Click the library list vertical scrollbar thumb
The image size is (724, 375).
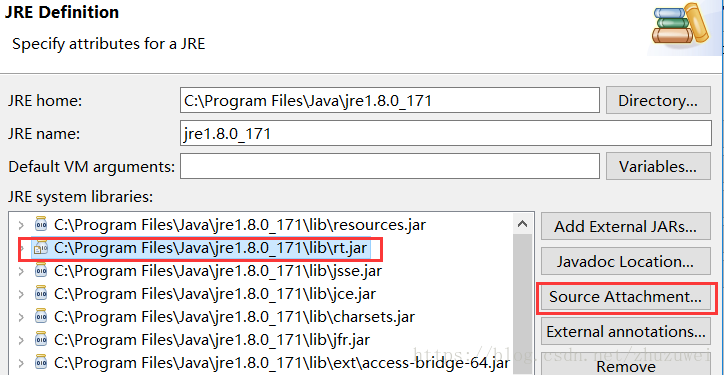[522, 305]
